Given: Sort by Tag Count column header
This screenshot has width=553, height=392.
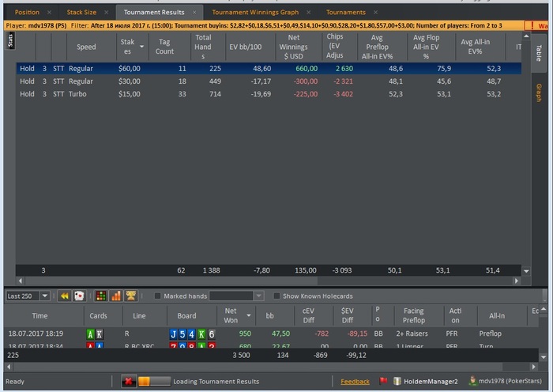Looking at the screenshot, I should pyautogui.click(x=170, y=47).
